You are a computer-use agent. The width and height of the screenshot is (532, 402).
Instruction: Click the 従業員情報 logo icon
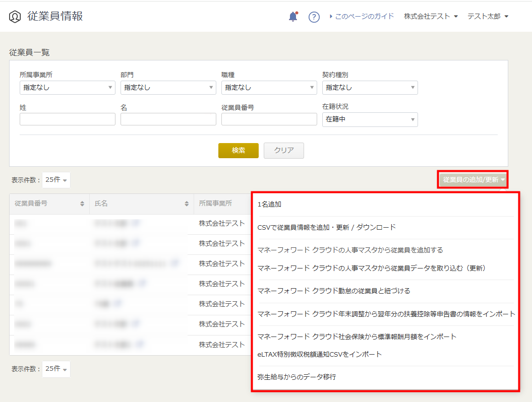15,16
